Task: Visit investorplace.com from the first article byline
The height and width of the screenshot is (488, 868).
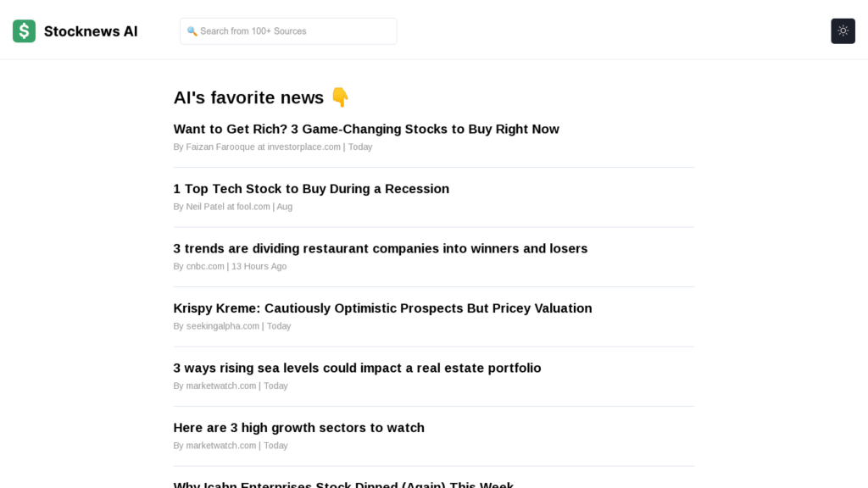Action: pos(303,147)
